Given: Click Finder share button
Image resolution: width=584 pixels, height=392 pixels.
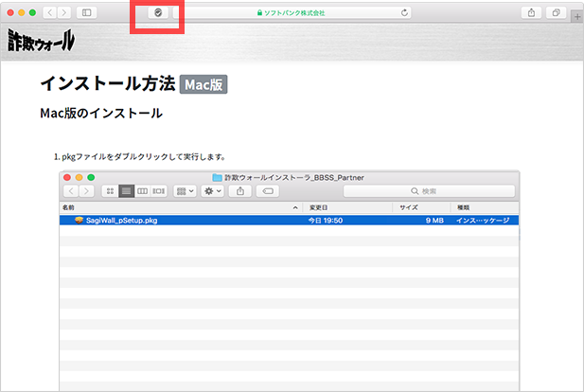Looking at the screenshot, I should (240, 191).
